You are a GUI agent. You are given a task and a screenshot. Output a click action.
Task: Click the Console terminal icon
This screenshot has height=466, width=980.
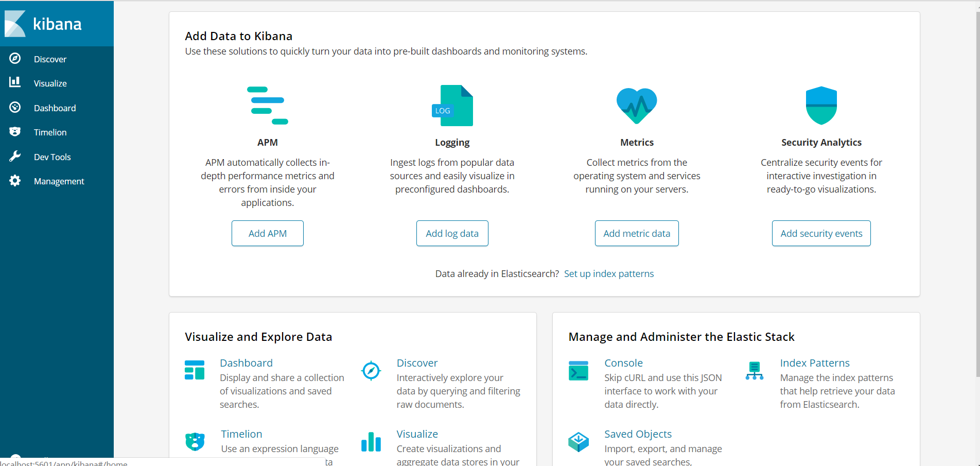point(578,371)
